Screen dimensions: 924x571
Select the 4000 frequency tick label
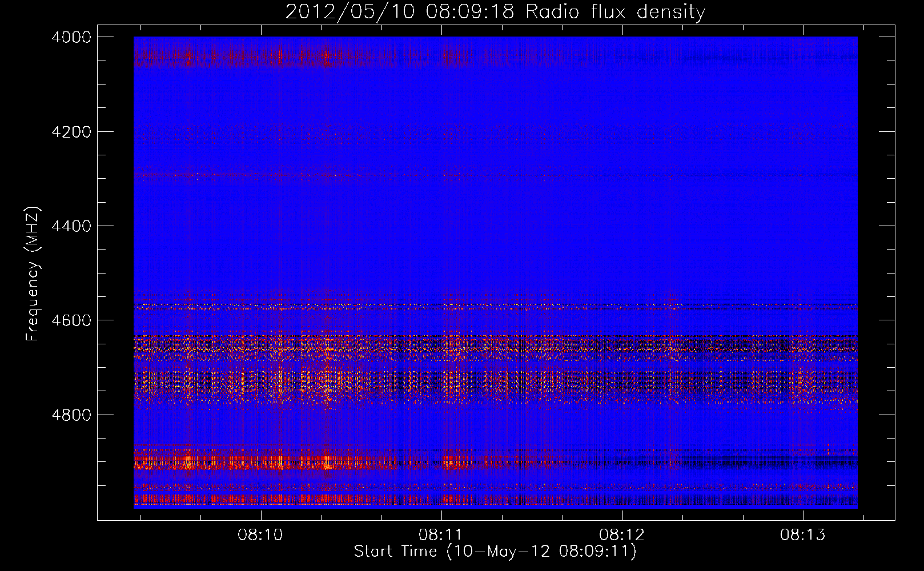click(71, 37)
